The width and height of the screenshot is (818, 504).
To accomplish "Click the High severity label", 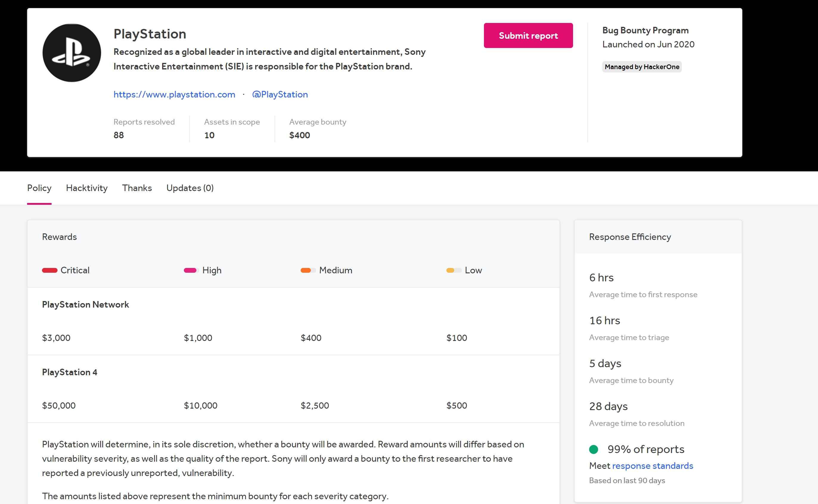I will pos(212,270).
